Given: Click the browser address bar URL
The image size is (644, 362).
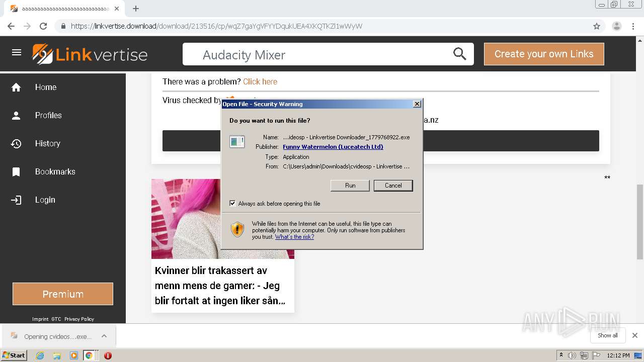Looking at the screenshot, I should click(216, 26).
